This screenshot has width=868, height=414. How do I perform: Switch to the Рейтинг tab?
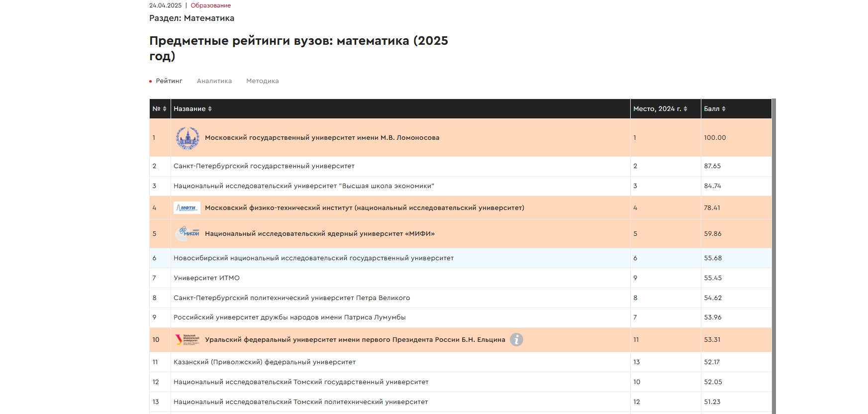tap(169, 81)
